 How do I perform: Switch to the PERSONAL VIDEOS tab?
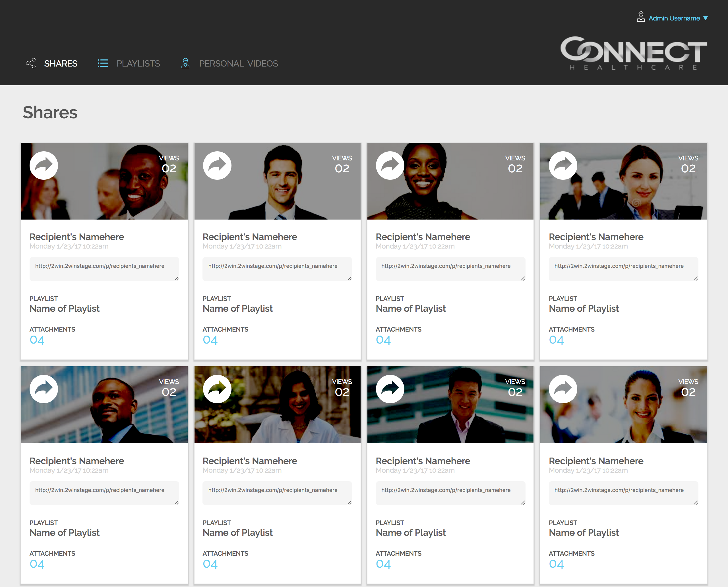(238, 64)
